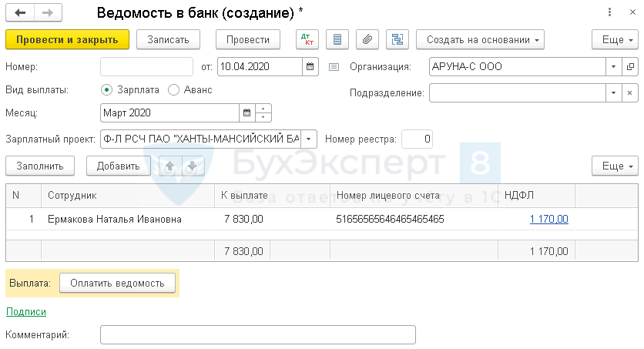
Task: Focus the Номер input field
Action: (x=146, y=66)
